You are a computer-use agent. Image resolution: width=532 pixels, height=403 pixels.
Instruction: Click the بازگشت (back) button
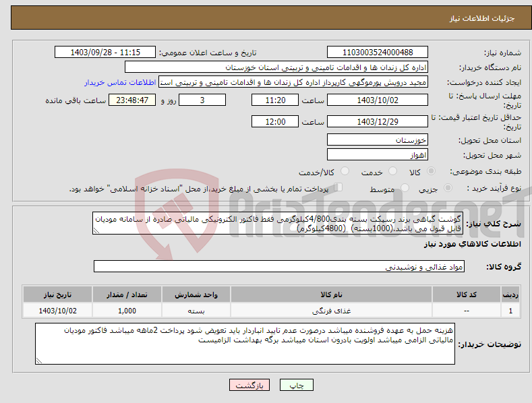[249, 385]
